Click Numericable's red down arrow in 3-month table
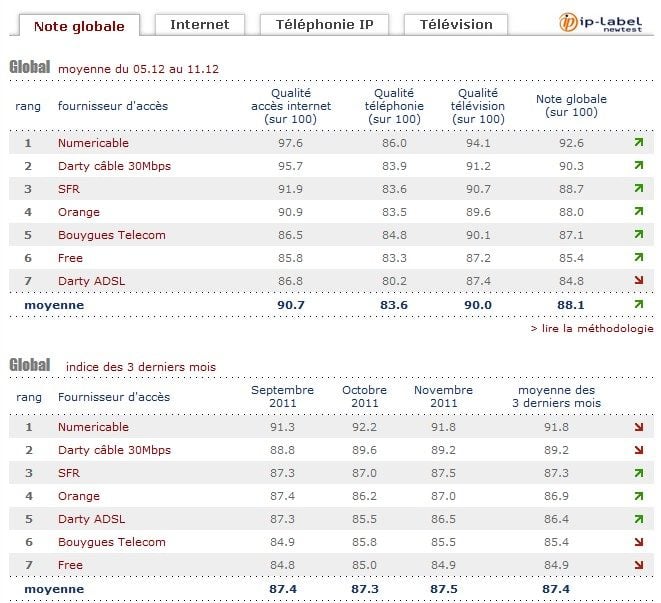The height and width of the screenshot is (603, 661). pyautogui.click(x=638, y=427)
